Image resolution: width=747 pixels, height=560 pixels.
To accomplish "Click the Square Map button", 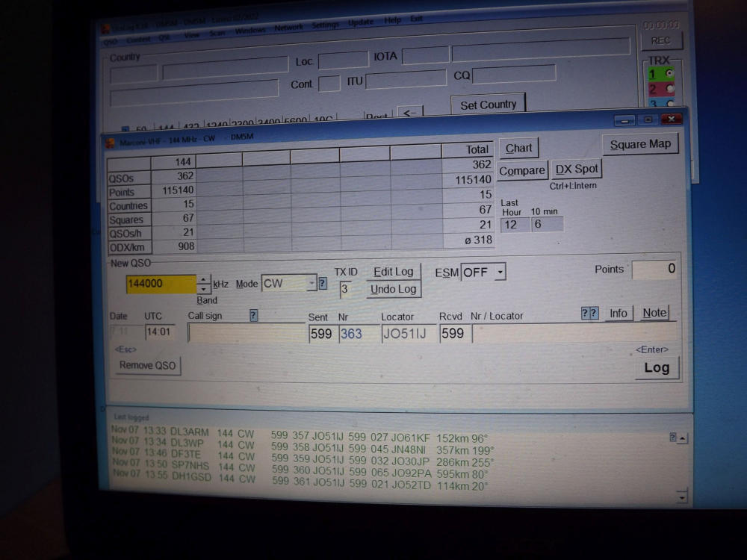I will point(640,144).
